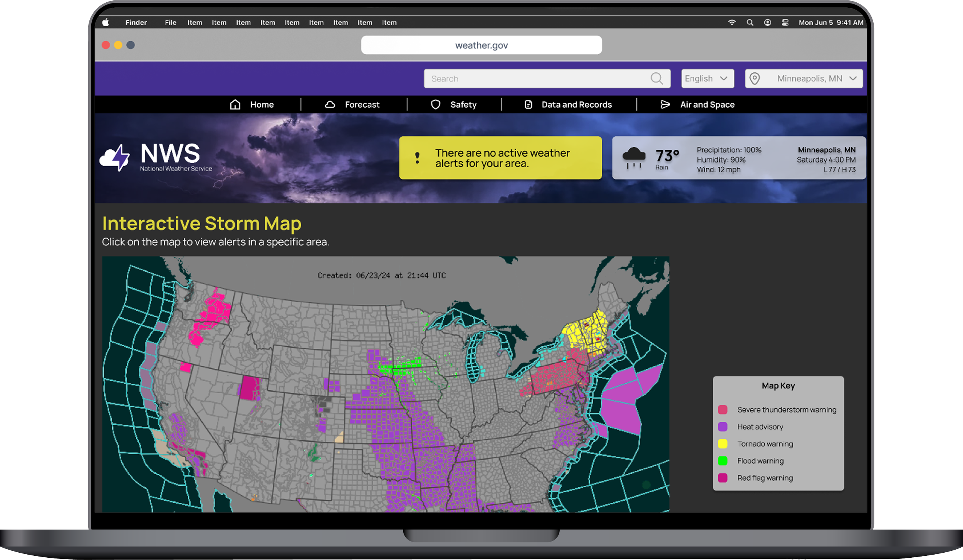Click the green Flood warning swatch
Viewport: 963px width, 560px height.
(x=722, y=461)
